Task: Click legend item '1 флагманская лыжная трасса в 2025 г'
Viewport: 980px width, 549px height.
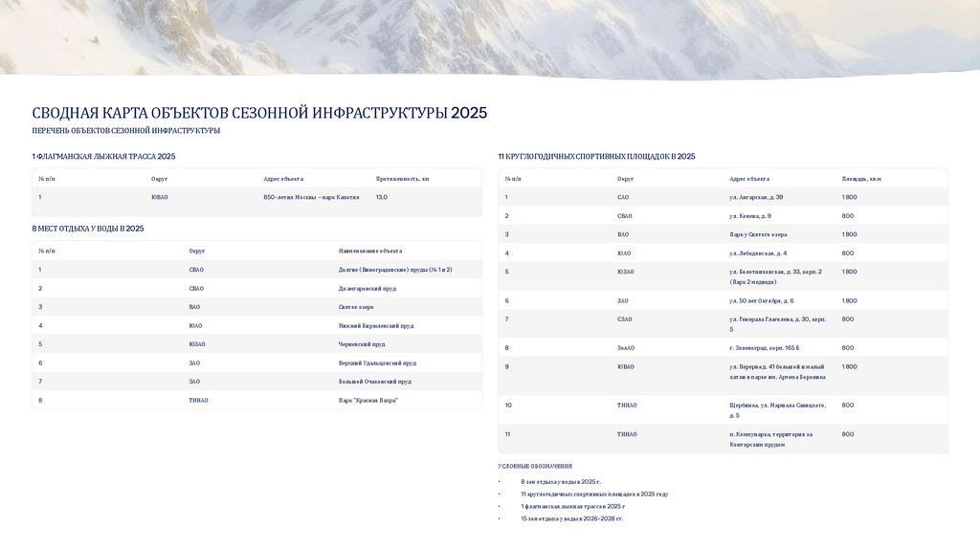Action: pyautogui.click(x=572, y=507)
